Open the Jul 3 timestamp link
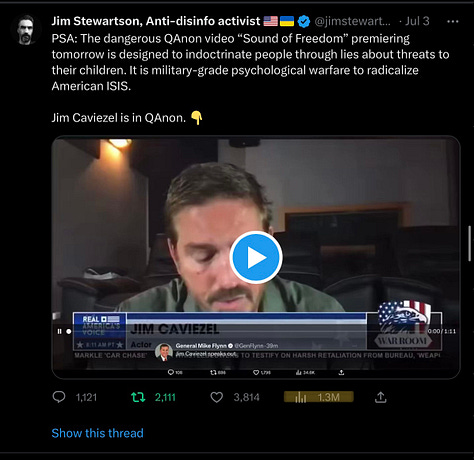474x460 pixels. pyautogui.click(x=417, y=21)
